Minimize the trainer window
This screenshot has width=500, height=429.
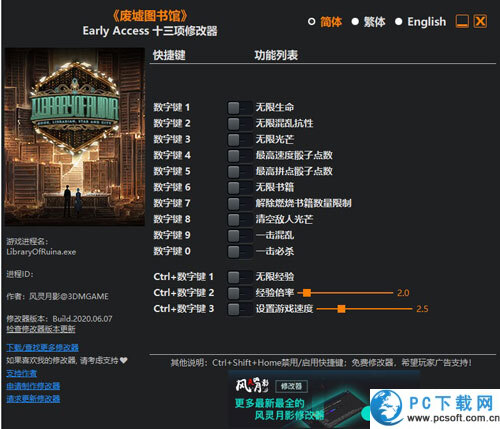click(x=462, y=21)
